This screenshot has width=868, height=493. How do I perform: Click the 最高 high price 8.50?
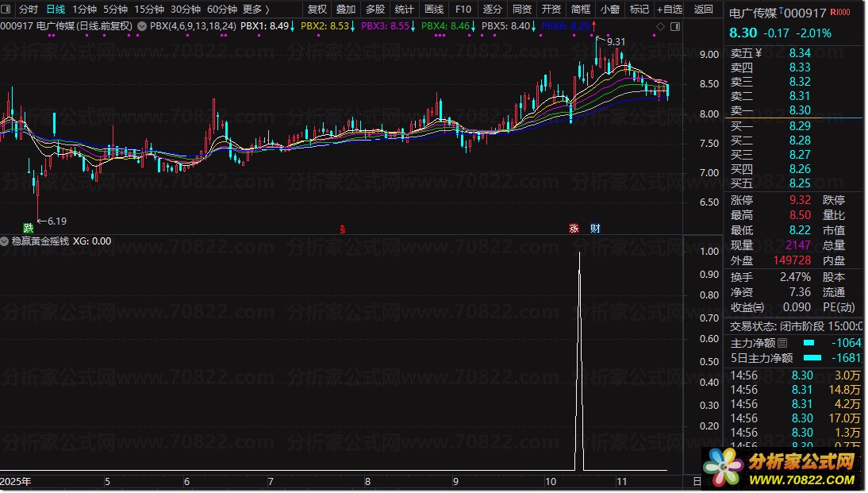pos(800,215)
